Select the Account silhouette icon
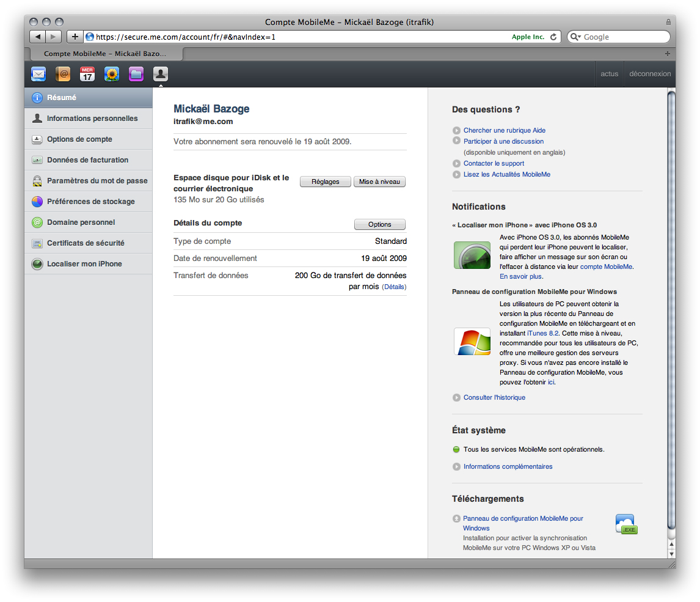 160,74
